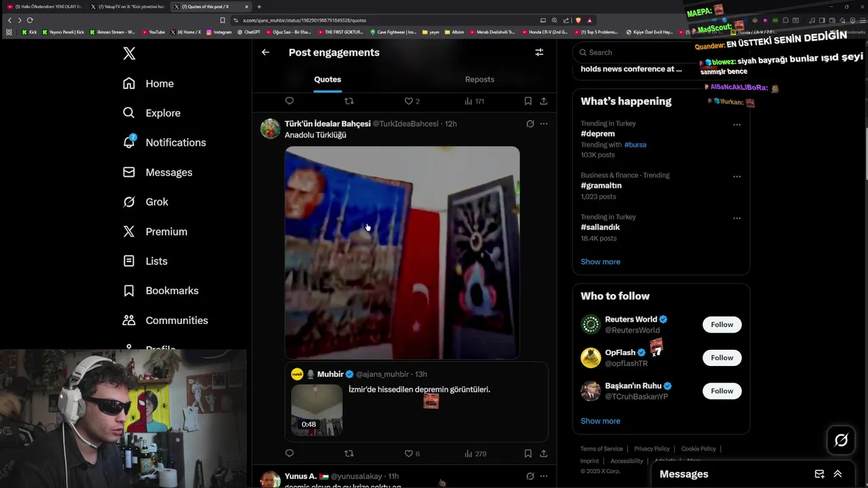The width and height of the screenshot is (868, 488).
Task: Open Notifications bell in sidebar
Action: pos(129,142)
